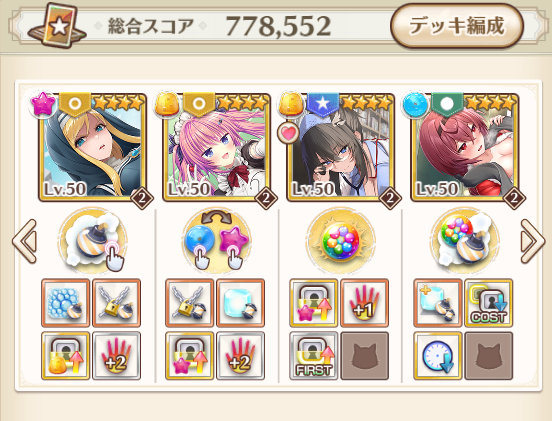Click the ice cube bomb ability icon
Screen dimensions: 552x421
pyautogui.click(x=240, y=303)
